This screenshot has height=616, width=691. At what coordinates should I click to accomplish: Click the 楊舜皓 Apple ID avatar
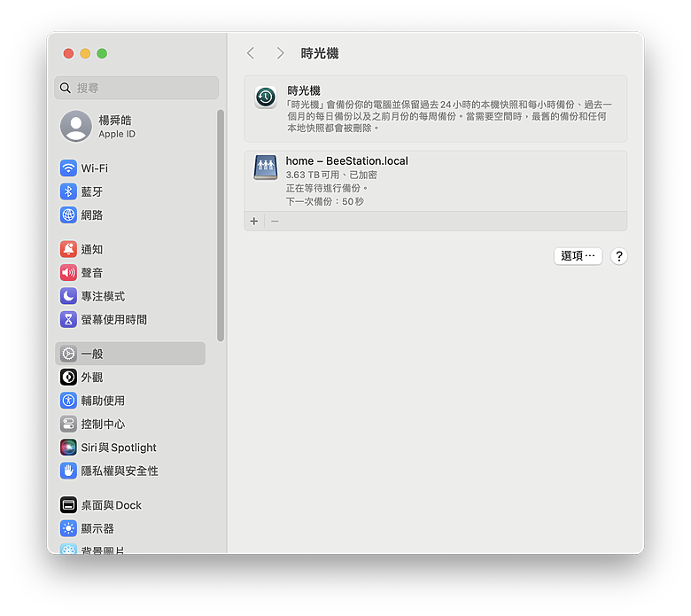click(76, 126)
